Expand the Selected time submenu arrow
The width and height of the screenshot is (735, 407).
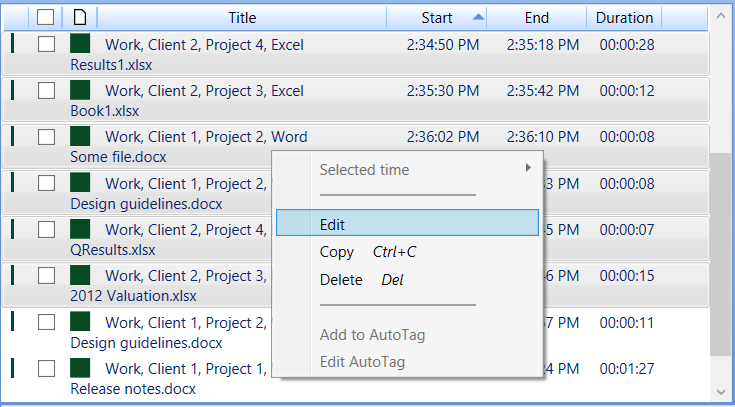pyautogui.click(x=528, y=167)
